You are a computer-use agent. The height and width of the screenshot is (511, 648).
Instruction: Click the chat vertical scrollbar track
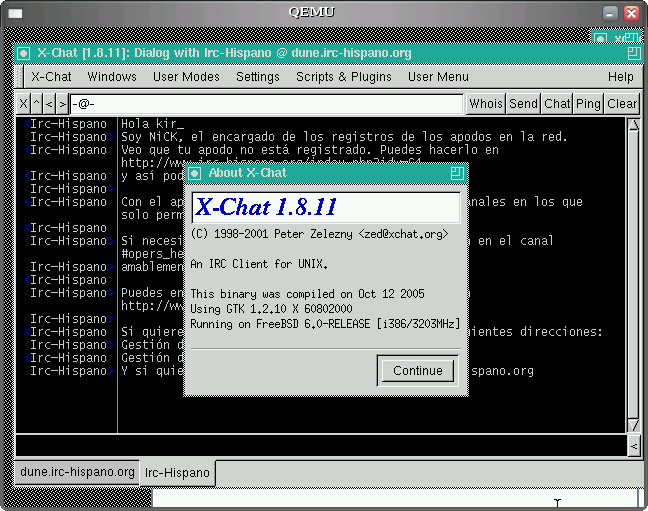(x=634, y=275)
